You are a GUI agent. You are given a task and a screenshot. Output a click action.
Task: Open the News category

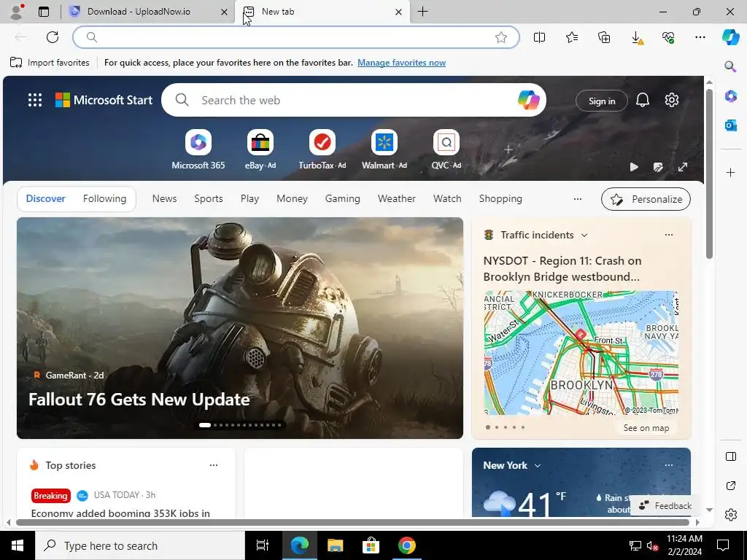tap(164, 198)
